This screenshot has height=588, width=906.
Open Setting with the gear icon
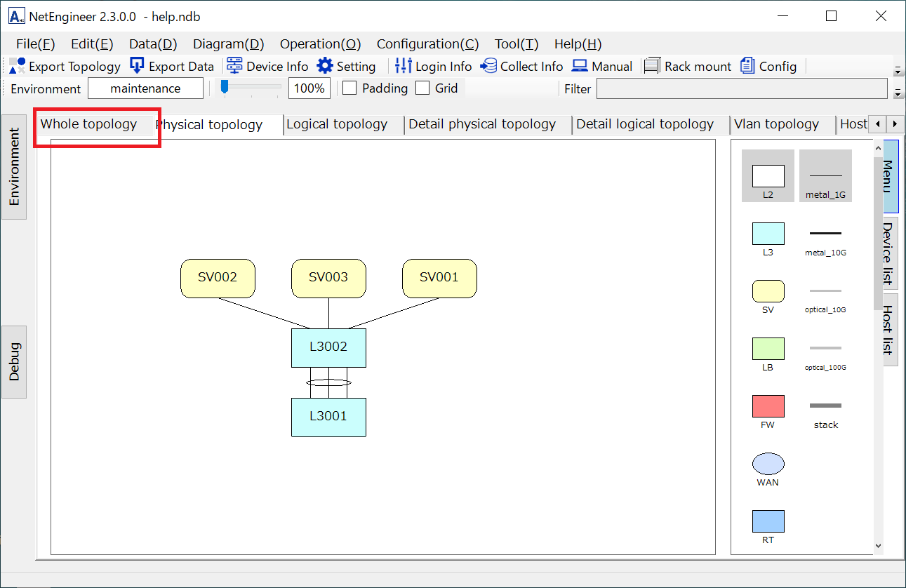(x=325, y=66)
